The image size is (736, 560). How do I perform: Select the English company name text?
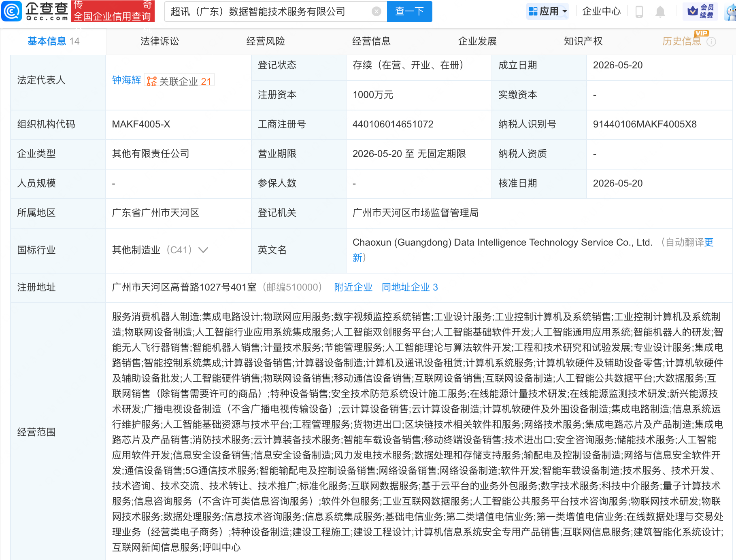point(502,242)
